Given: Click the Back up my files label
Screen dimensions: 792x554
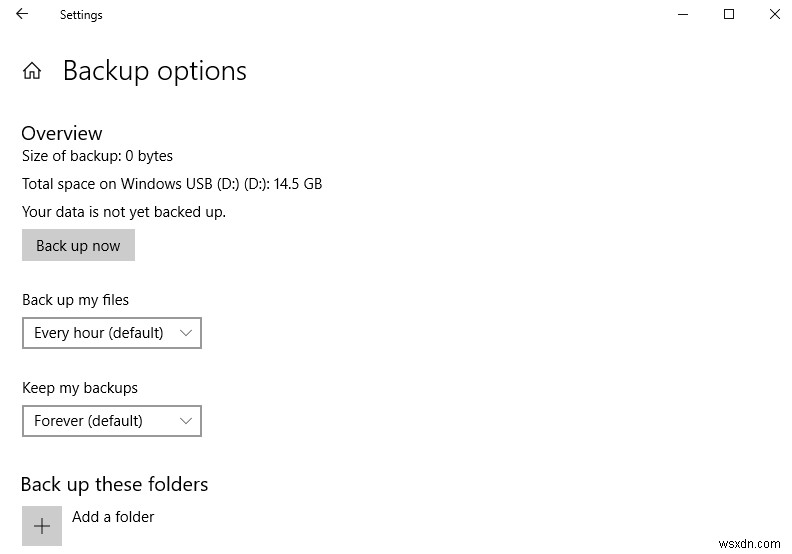Looking at the screenshot, I should (x=75, y=300).
